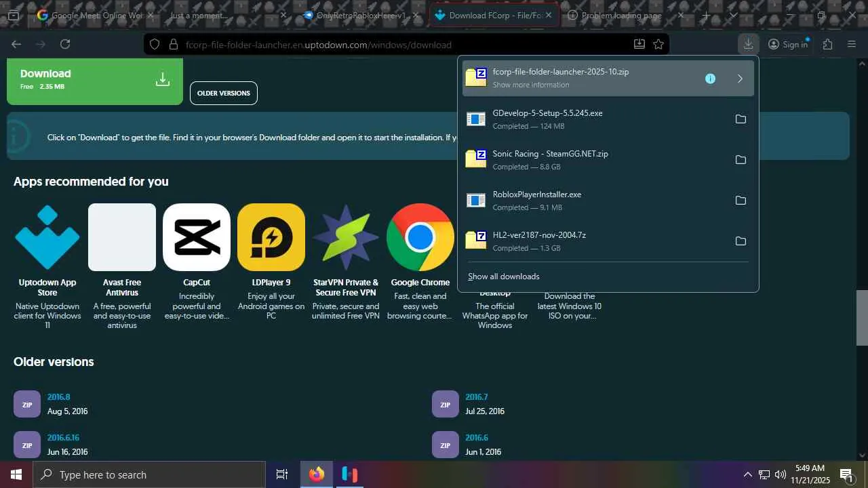Open the StarVPN app icon
The height and width of the screenshot is (488, 868).
346,237
